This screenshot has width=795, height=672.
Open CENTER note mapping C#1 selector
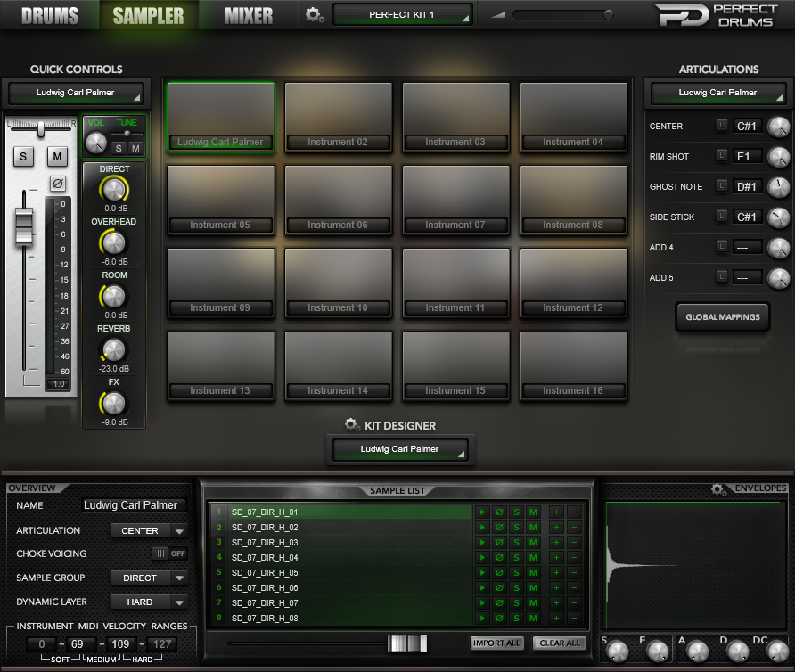[747, 127]
